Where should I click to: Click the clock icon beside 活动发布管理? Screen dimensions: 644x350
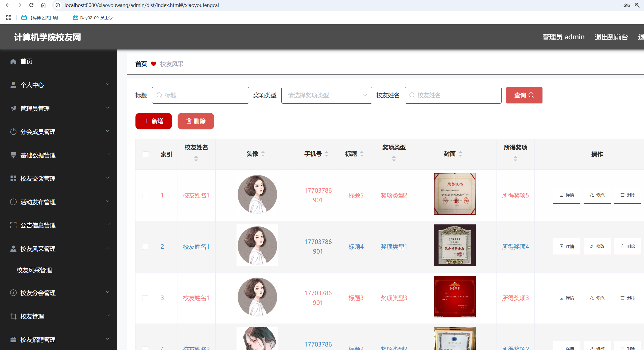(13, 202)
